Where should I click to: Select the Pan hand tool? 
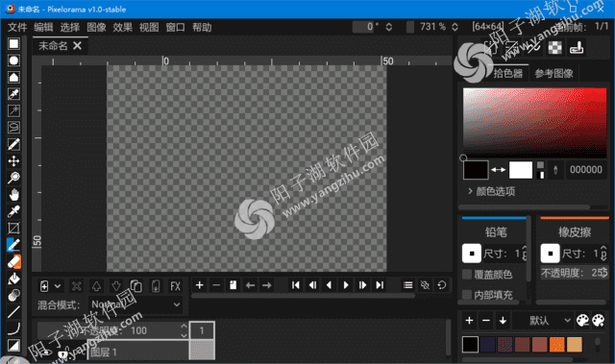13,195
